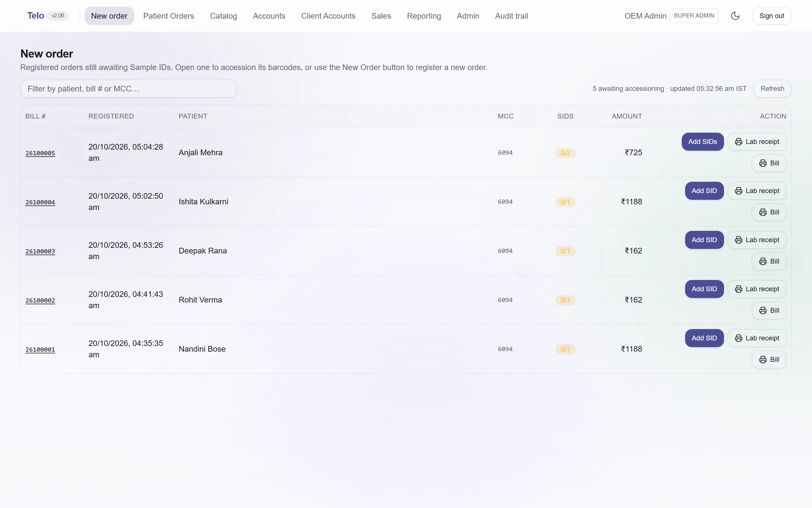The width and height of the screenshot is (812, 508).
Task: Open the Admin tab
Action: pyautogui.click(x=468, y=16)
